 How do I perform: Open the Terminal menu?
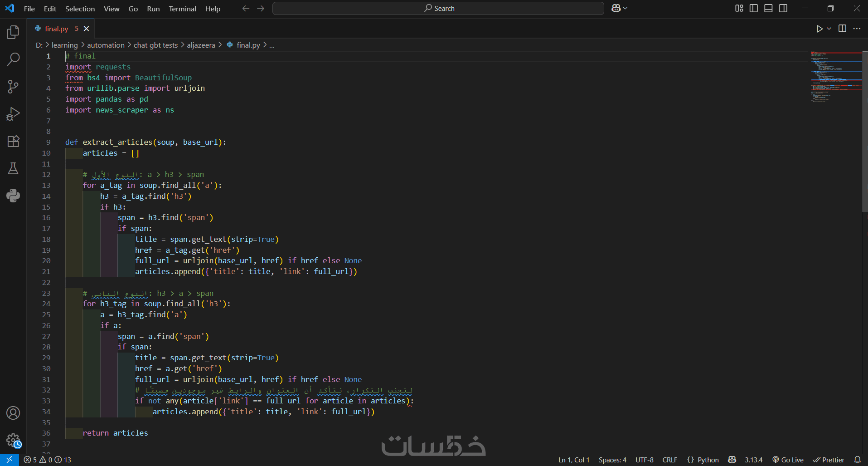(x=183, y=9)
